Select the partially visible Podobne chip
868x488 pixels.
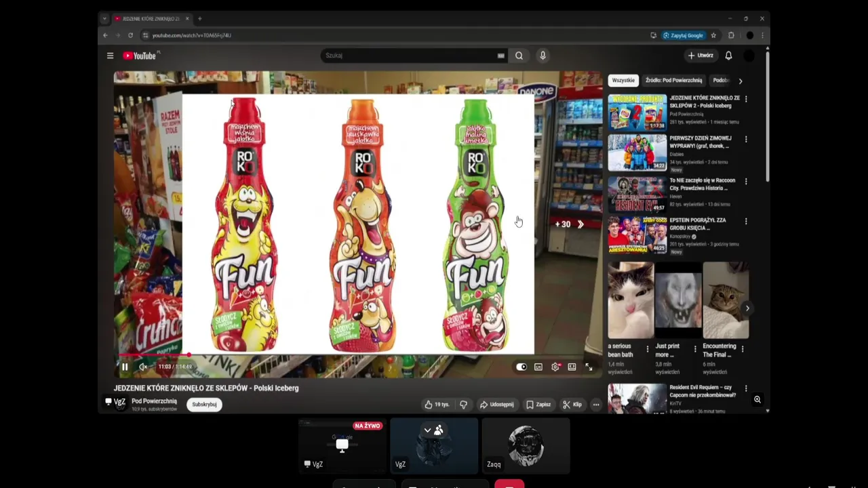[x=720, y=80]
